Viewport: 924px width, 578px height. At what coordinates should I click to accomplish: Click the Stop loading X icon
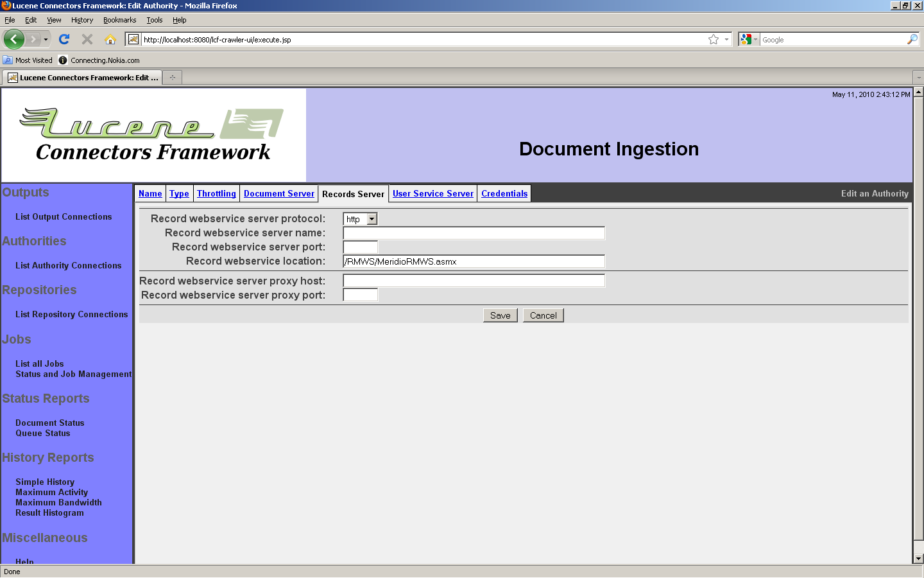(x=87, y=39)
